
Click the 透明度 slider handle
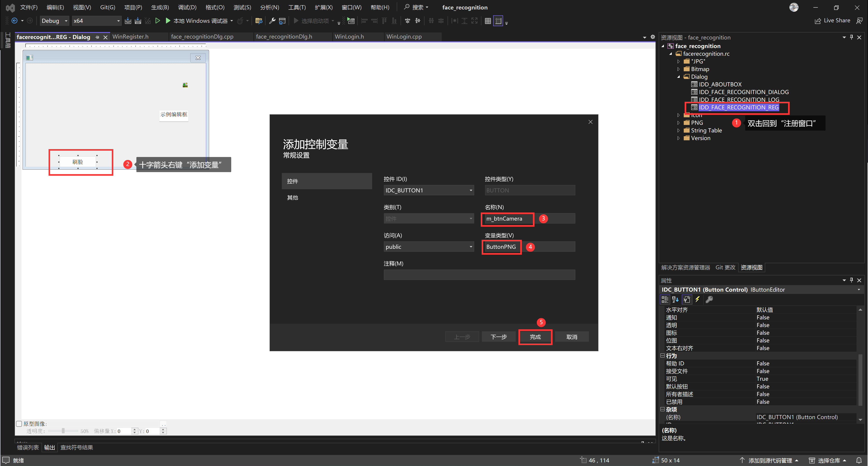tap(63, 431)
